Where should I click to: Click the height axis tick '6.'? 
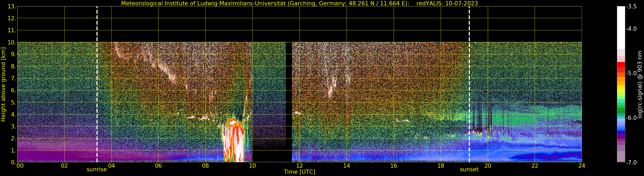13,90
